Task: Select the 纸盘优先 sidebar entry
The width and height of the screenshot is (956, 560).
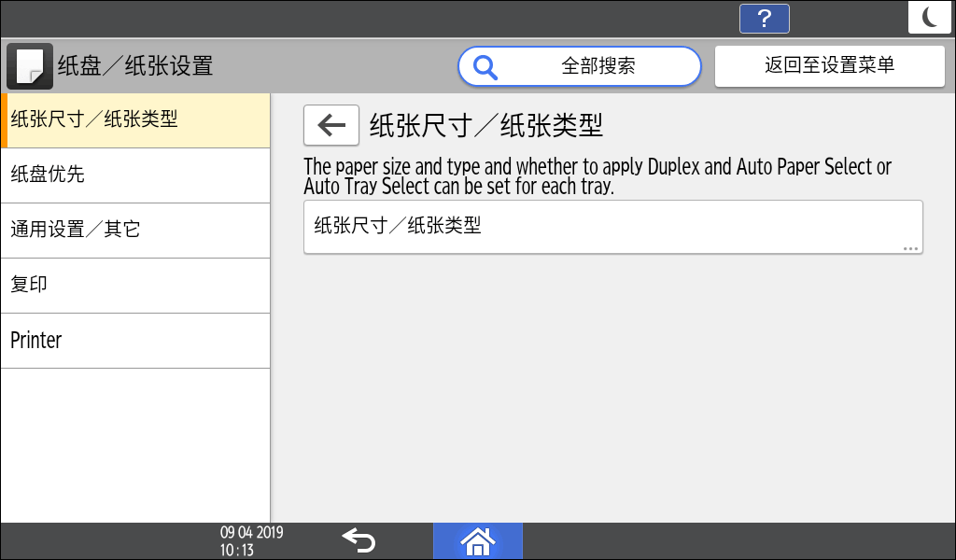Action: click(x=135, y=175)
